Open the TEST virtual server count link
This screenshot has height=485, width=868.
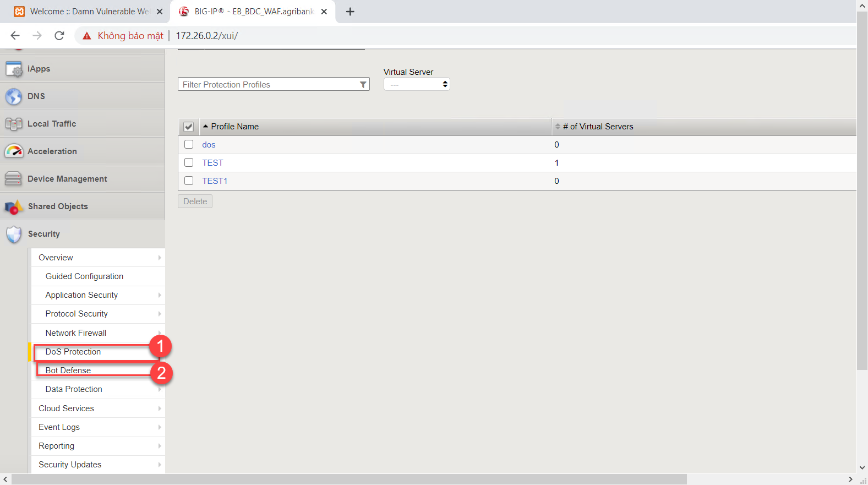[556, 163]
